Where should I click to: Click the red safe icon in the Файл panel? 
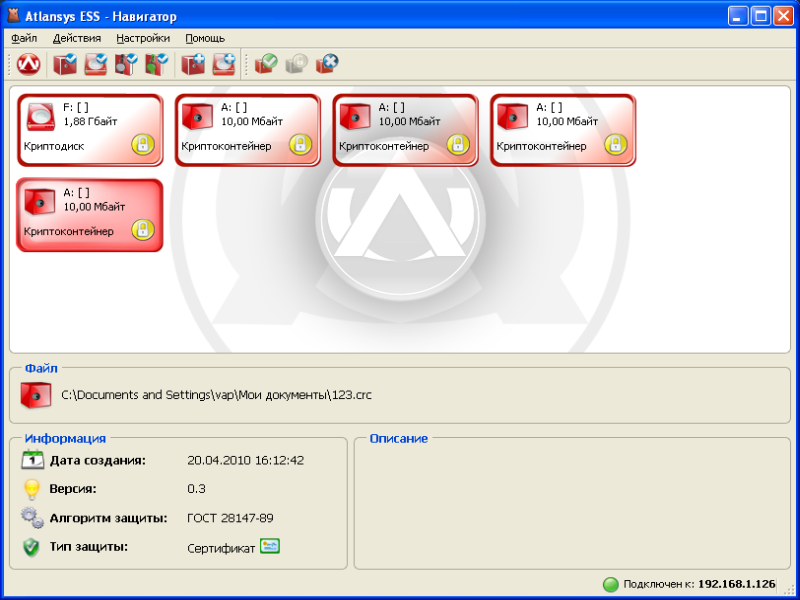point(36,395)
